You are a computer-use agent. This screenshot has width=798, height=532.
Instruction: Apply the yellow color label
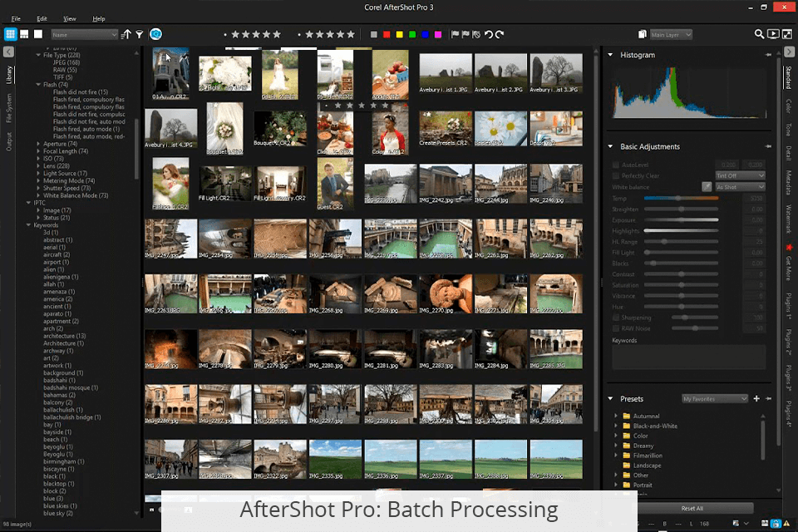pos(400,35)
